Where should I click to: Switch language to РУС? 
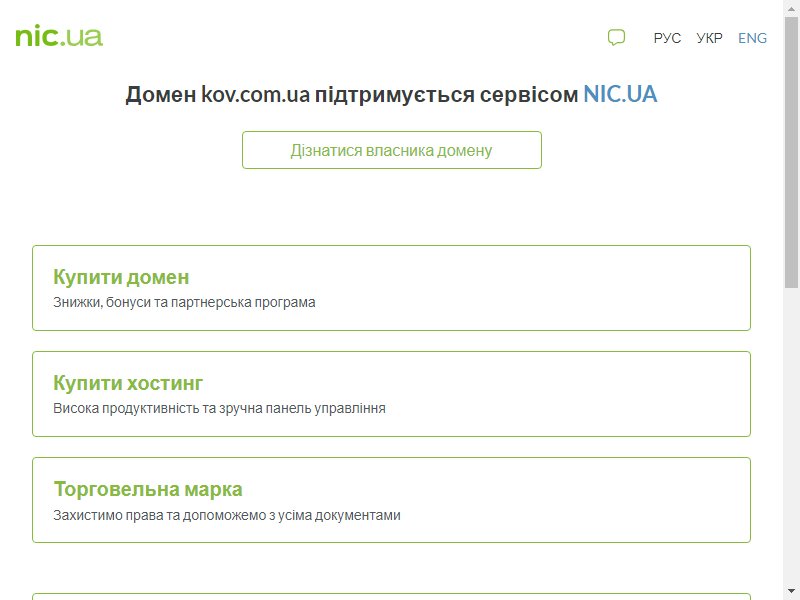tap(667, 38)
